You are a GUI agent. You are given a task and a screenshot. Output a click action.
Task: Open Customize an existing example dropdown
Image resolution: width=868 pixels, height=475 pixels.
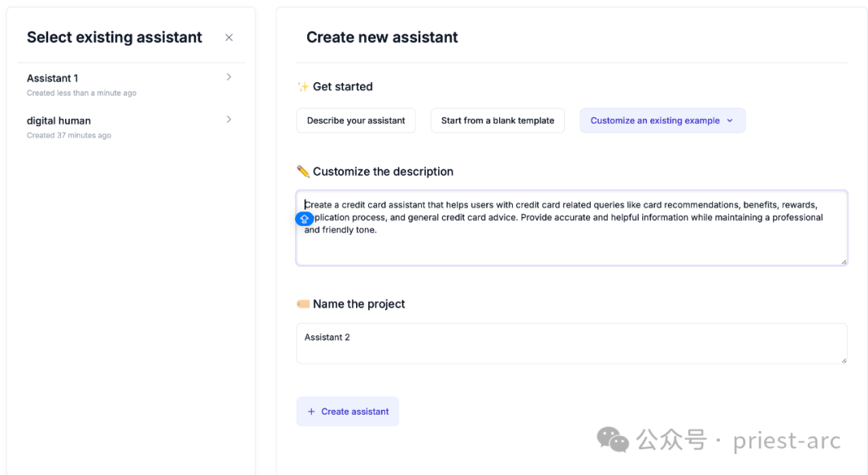(655, 121)
